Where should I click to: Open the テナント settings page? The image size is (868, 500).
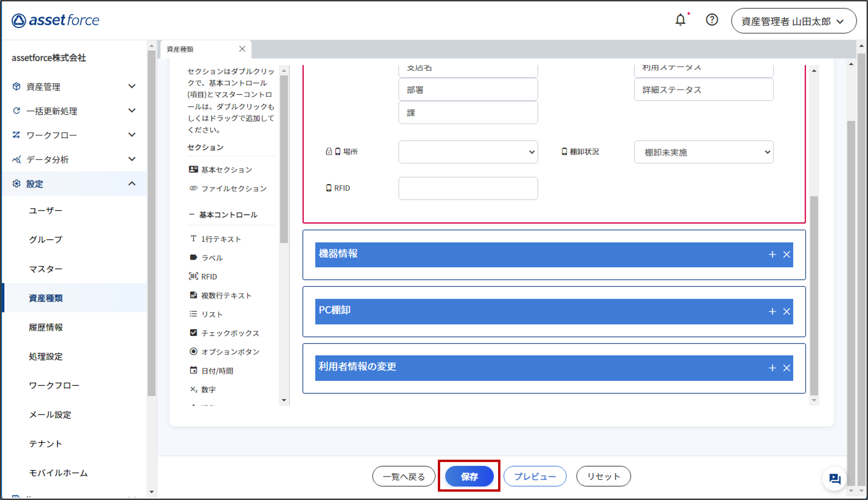click(x=45, y=444)
